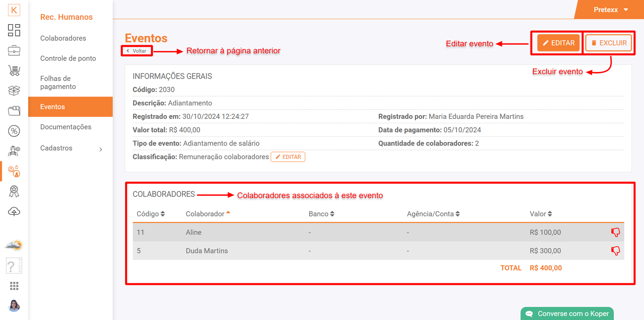
Task: Open the apps grid icon near bottom
Action: [x=14, y=286]
